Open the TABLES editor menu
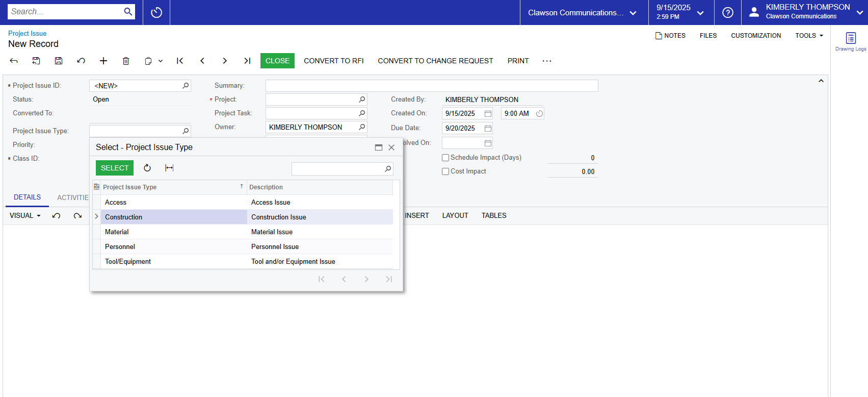This screenshot has height=397, width=868. click(x=493, y=216)
